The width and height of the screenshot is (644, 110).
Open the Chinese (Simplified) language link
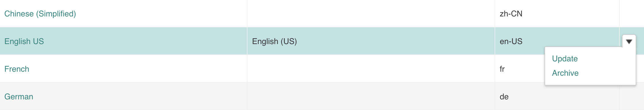(x=40, y=14)
